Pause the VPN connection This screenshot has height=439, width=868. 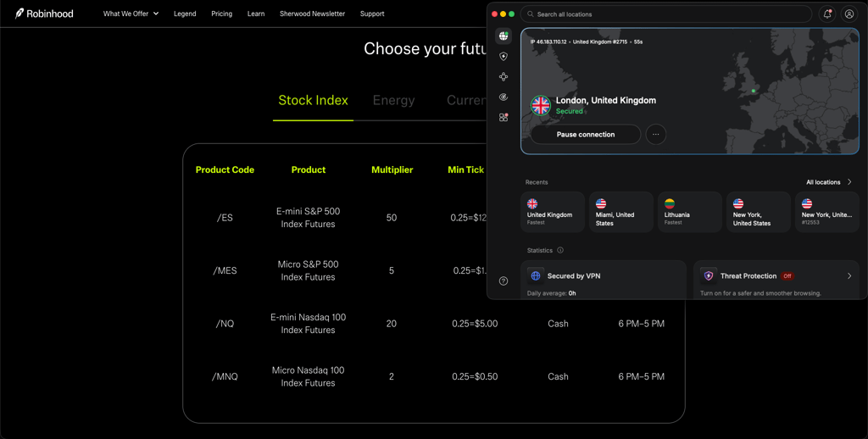586,135
